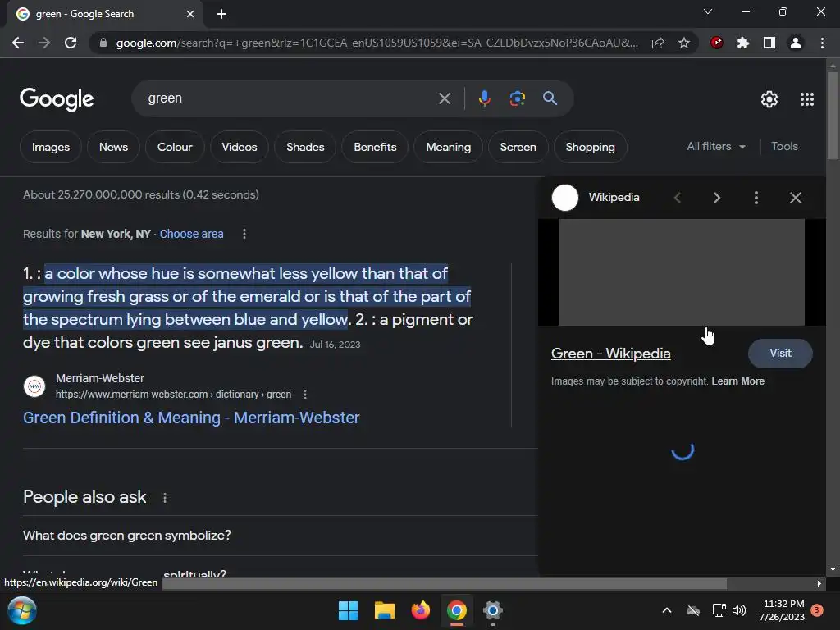Click into the green search field

coord(290,98)
